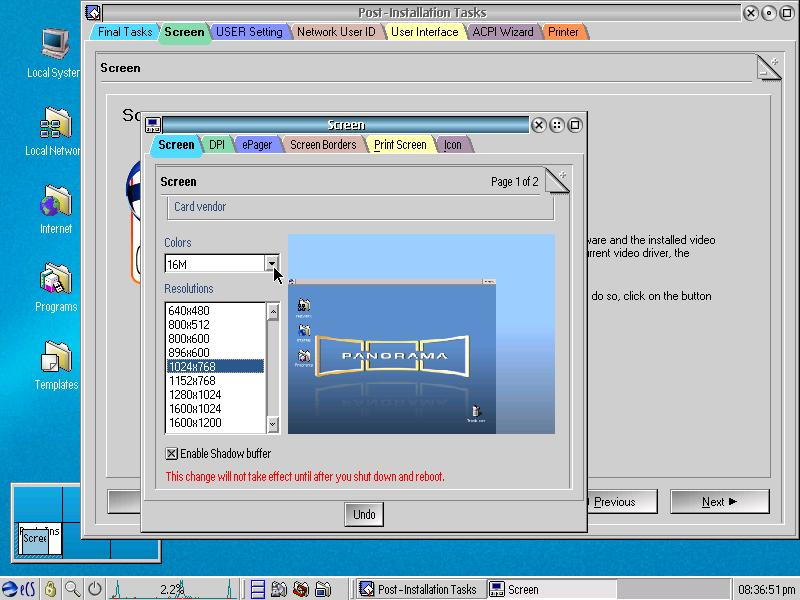Click the rollup button on Screen dialog title bar
Image resolution: width=800 pixels, height=600 pixels.
(x=557, y=125)
